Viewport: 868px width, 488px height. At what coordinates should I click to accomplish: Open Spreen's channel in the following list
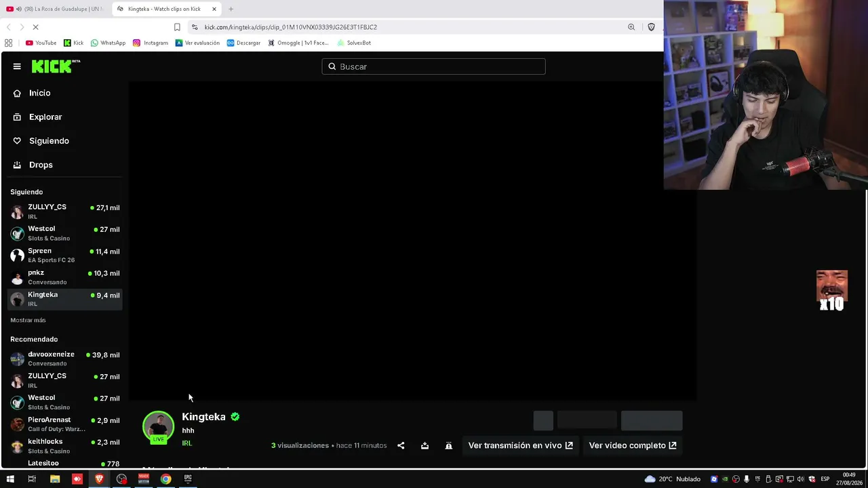point(64,255)
